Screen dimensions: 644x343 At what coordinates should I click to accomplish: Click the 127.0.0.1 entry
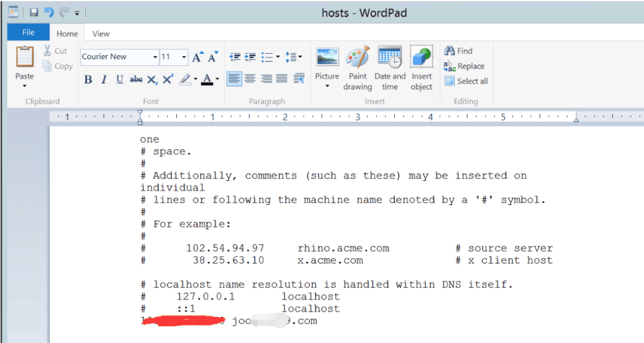click(206, 297)
